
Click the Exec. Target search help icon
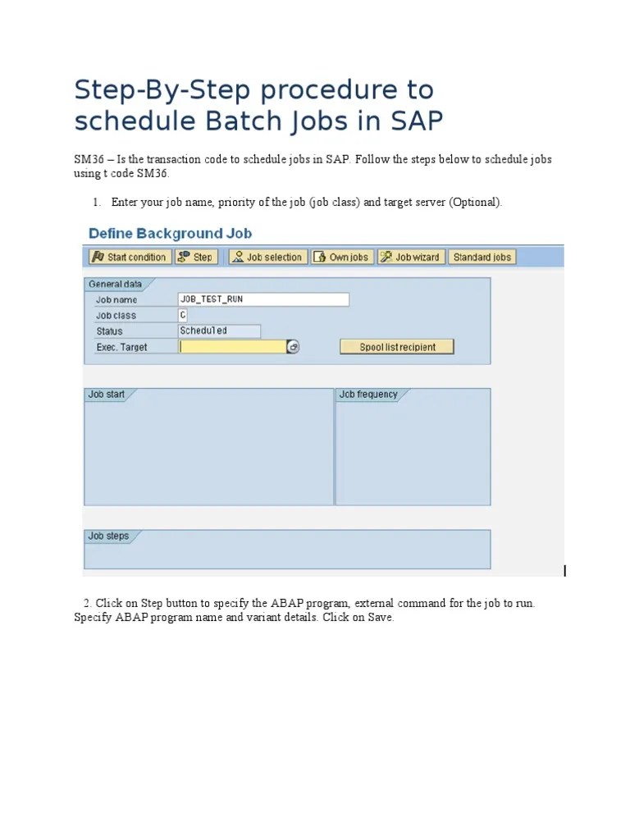pyautogui.click(x=294, y=346)
